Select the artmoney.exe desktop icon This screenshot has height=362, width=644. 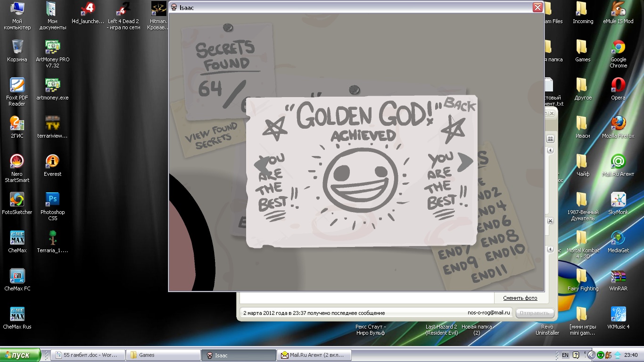click(x=52, y=89)
